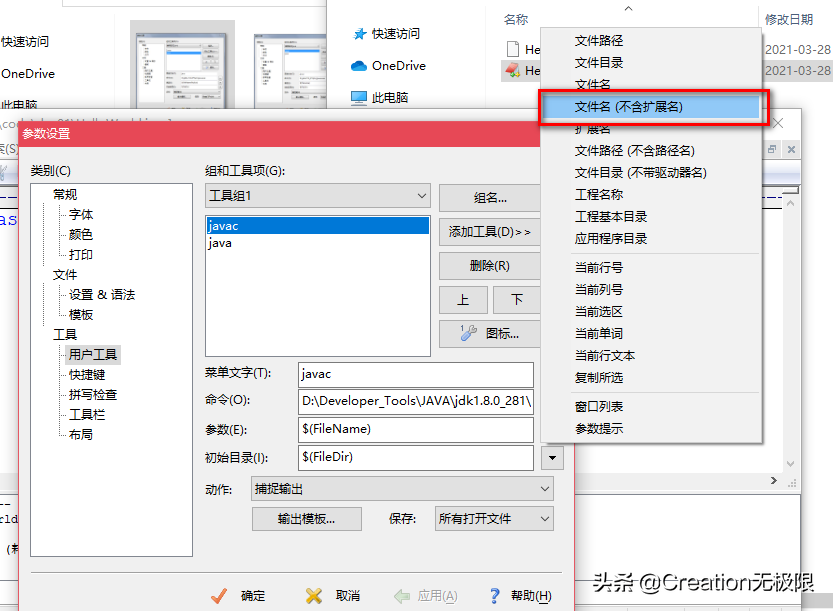Expand the variable arrow next to 初始目录

click(554, 458)
